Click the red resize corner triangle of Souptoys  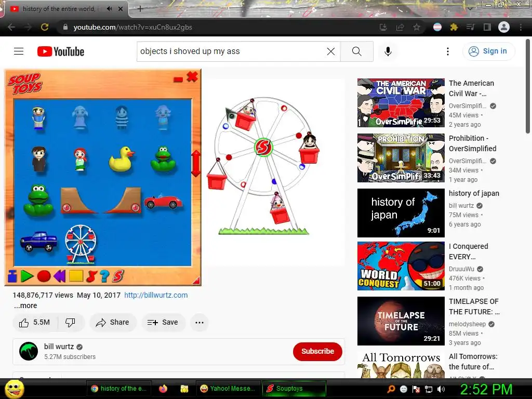[x=196, y=281]
